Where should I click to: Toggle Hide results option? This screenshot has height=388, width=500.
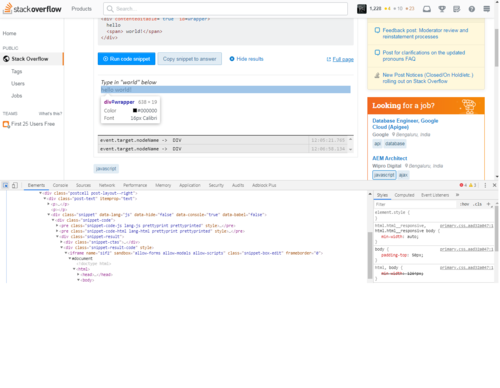click(246, 59)
